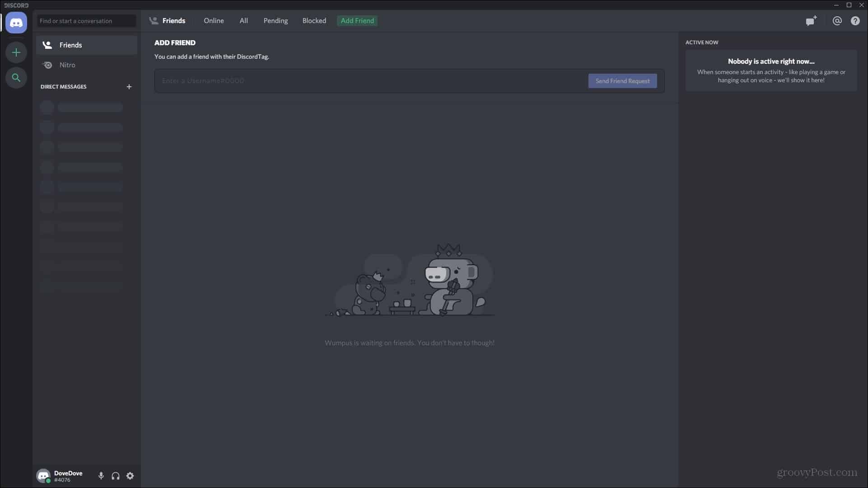
Task: Create a DM with the plus next to Direct Messages
Action: (129, 87)
